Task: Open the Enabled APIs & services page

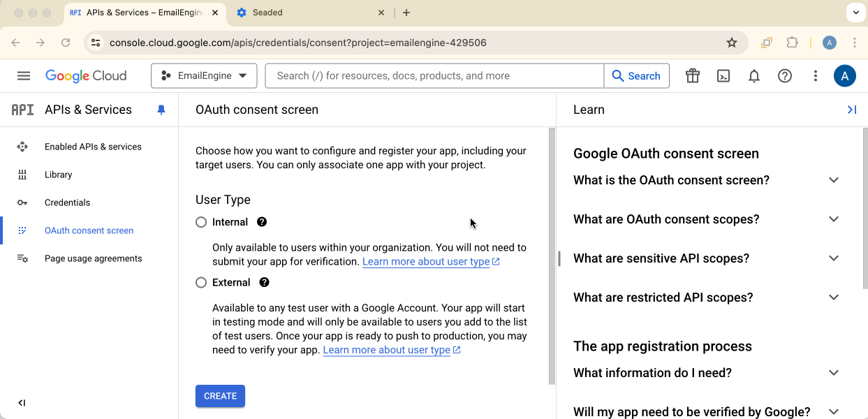Action: [93, 147]
